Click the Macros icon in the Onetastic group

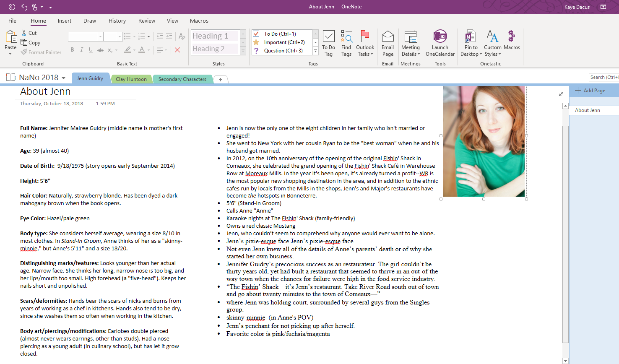(512, 37)
